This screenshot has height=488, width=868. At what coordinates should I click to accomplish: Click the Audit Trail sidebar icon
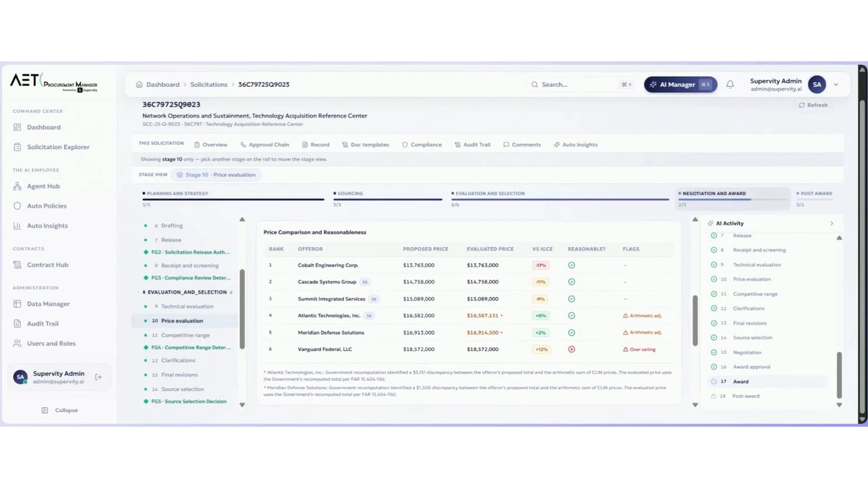click(x=17, y=324)
